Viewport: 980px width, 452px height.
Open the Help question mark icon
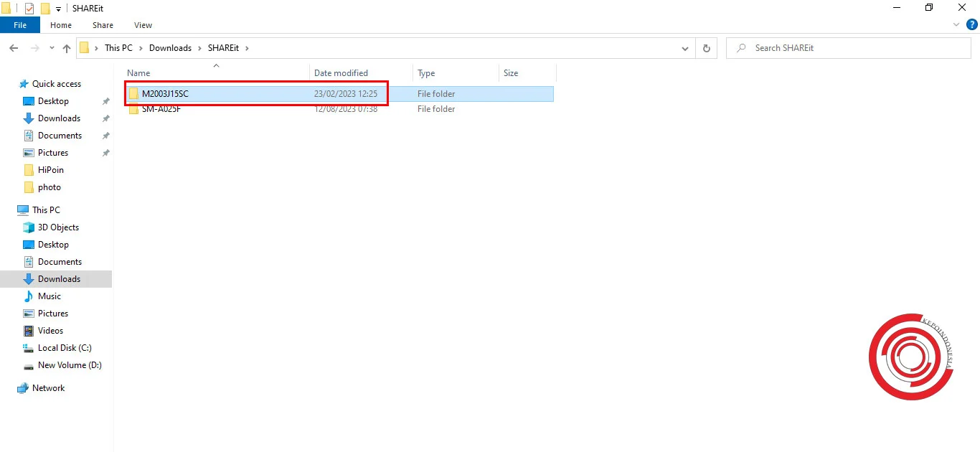tap(972, 24)
